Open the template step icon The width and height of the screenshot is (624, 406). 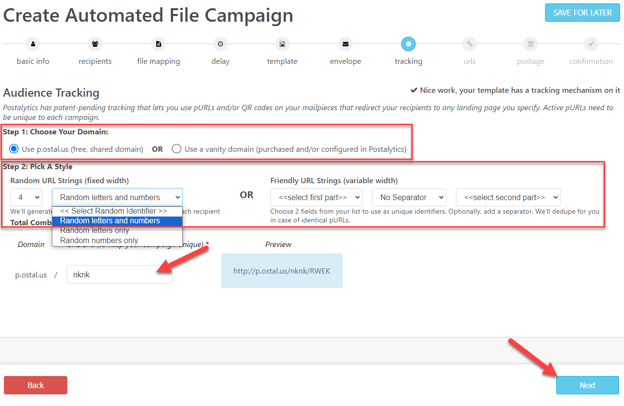tap(282, 44)
